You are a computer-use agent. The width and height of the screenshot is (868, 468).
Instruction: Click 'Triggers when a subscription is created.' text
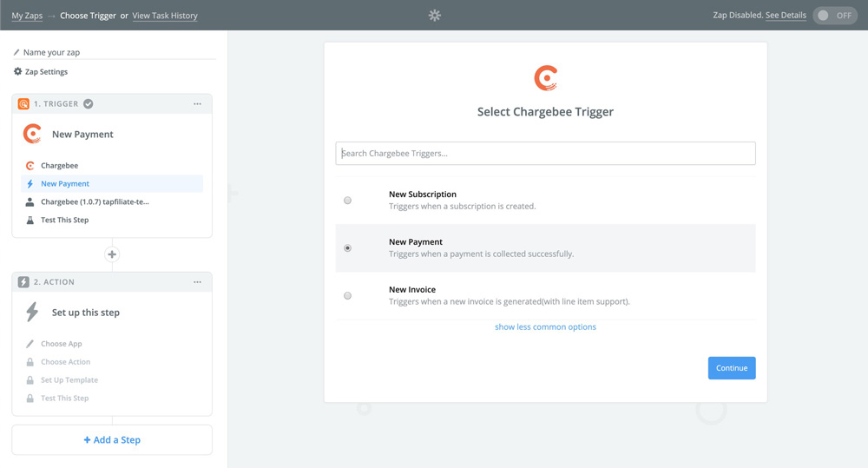click(x=463, y=206)
